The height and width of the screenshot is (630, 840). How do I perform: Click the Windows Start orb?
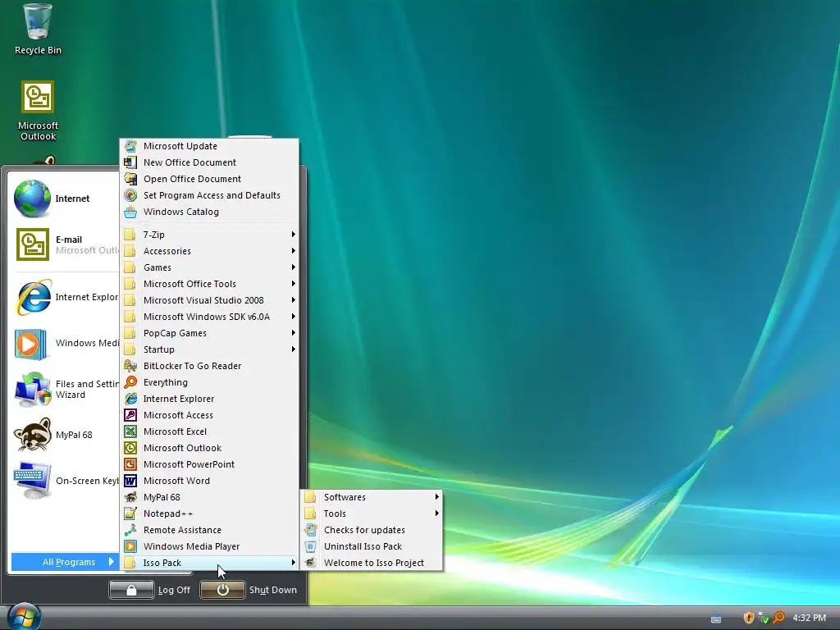[24, 617]
